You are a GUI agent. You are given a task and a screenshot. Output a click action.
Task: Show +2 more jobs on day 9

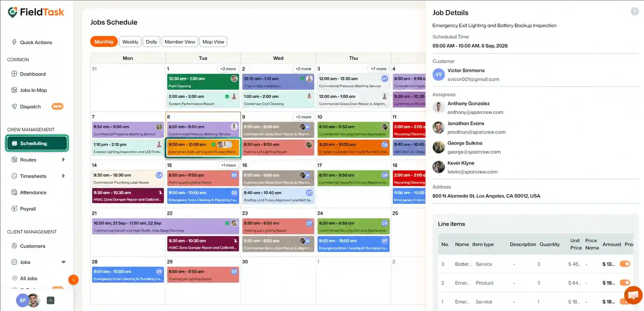click(303, 117)
